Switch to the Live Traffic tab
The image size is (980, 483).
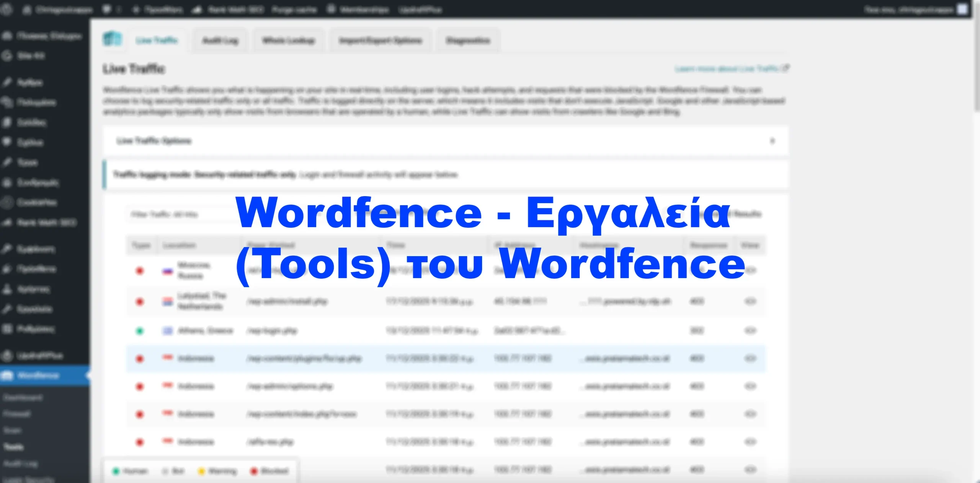tap(157, 40)
